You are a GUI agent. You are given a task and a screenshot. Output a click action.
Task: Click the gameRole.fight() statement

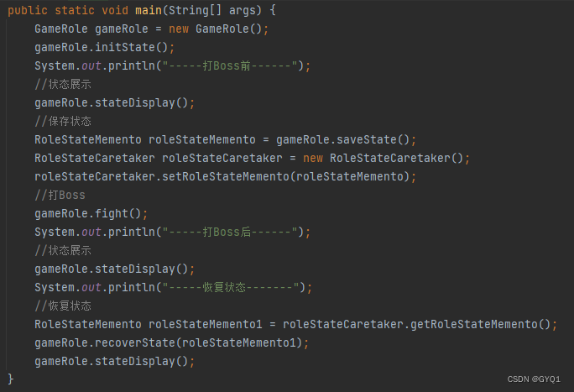pos(91,214)
